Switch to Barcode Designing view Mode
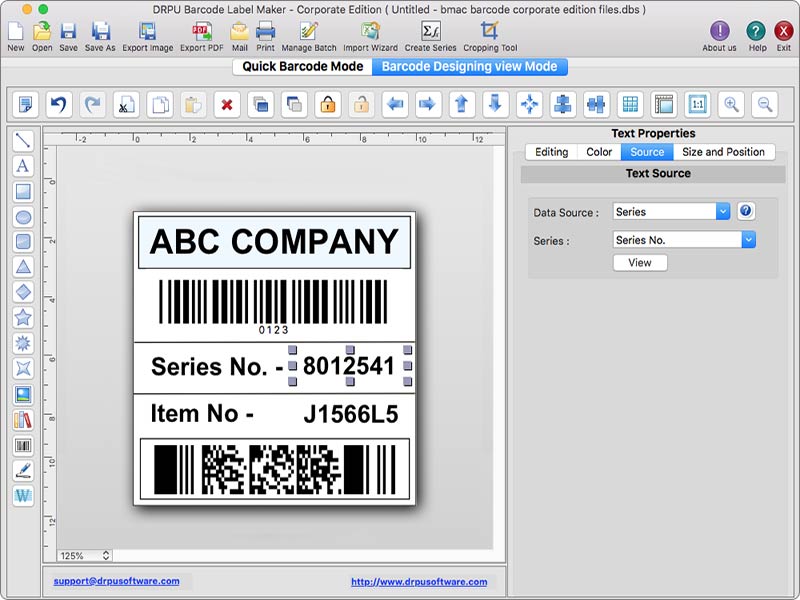Viewport: 800px width, 600px height. (469, 67)
